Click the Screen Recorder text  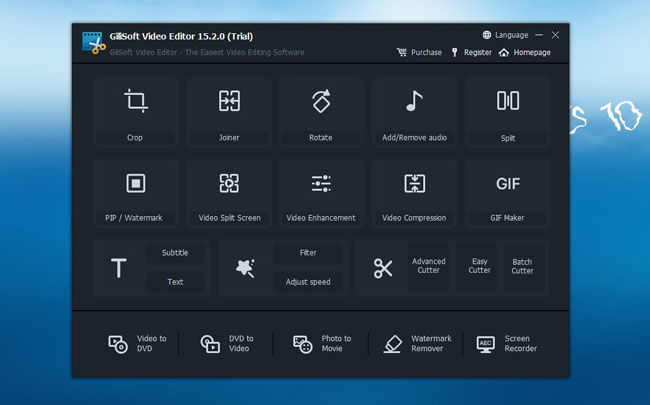coord(521,344)
